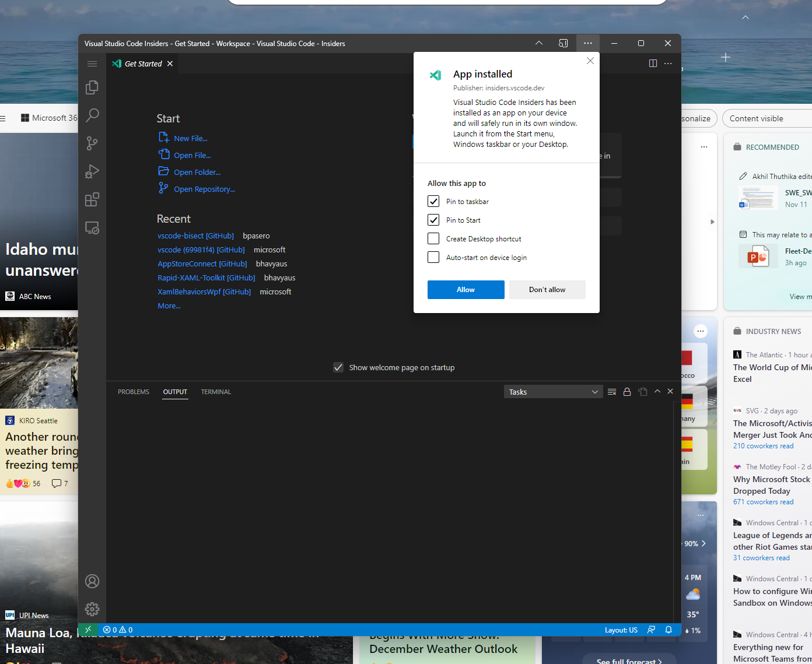
Task: Maximize the panel with the chevron
Action: point(657,391)
